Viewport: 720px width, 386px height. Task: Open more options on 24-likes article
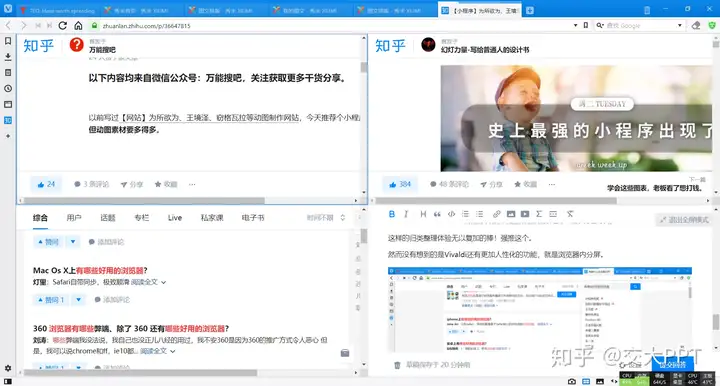pyautogui.click(x=192, y=184)
